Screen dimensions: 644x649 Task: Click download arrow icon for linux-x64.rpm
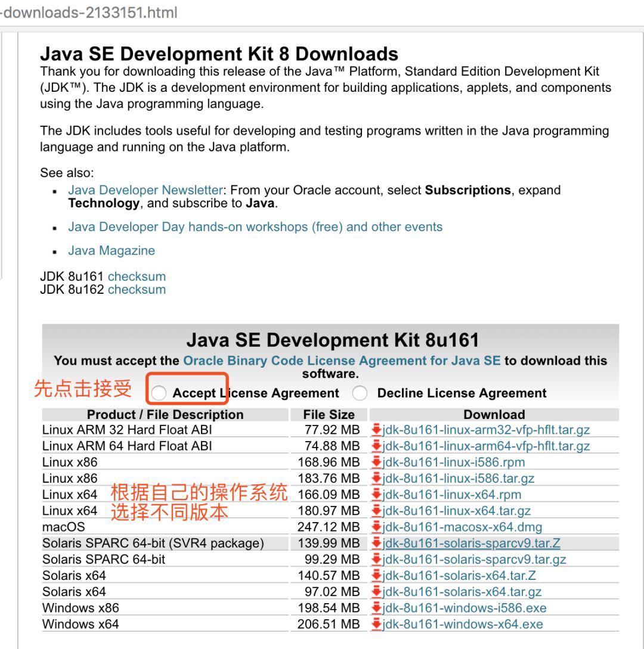pos(376,494)
